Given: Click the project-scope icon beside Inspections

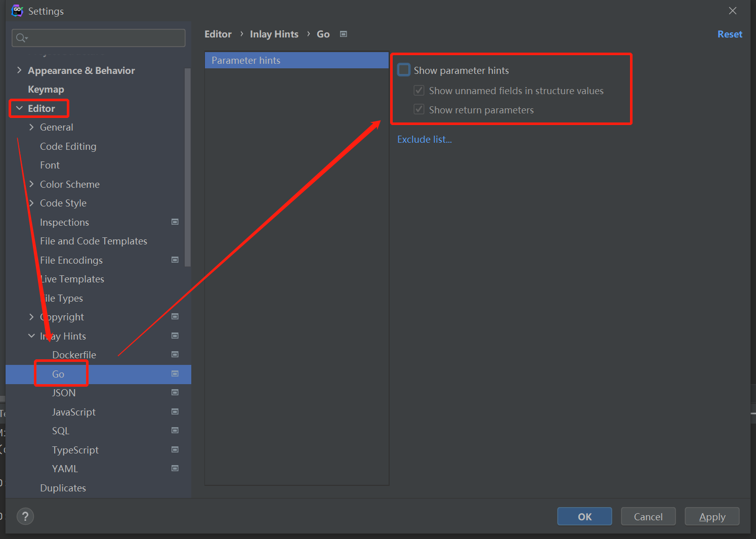Looking at the screenshot, I should coord(175,222).
